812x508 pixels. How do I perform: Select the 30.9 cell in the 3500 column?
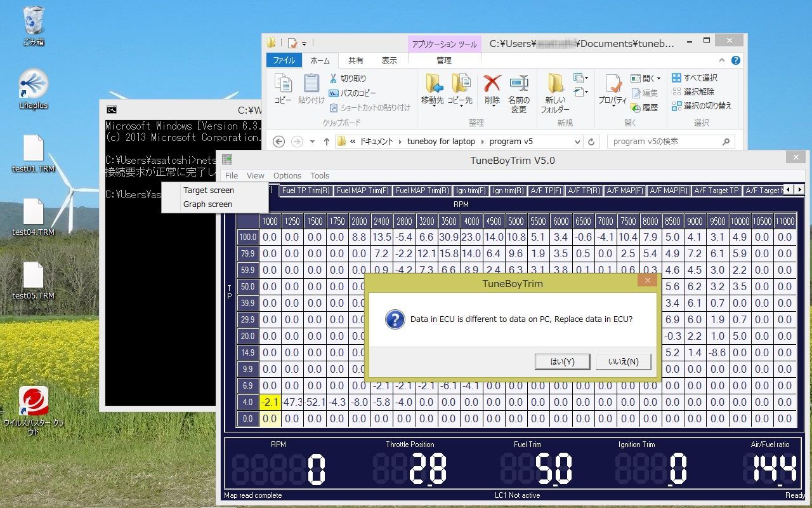449,237
